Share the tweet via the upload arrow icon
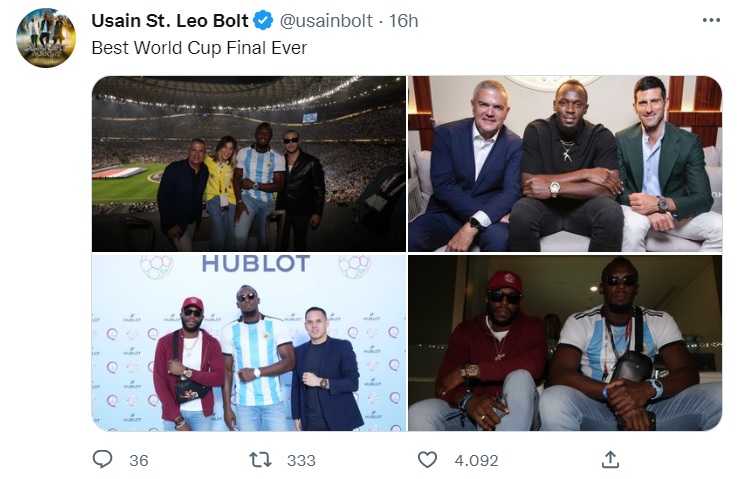This screenshot has width=744, height=479. point(610,459)
